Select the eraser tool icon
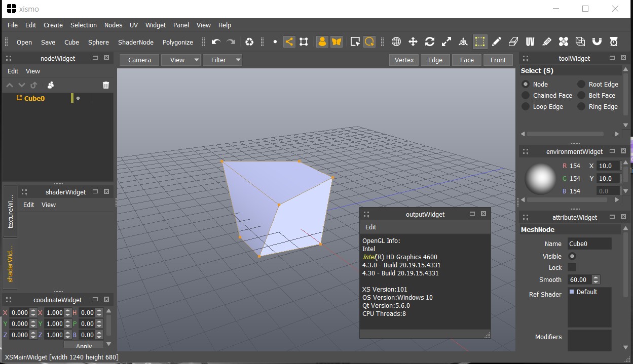This screenshot has width=633, height=364. click(513, 42)
